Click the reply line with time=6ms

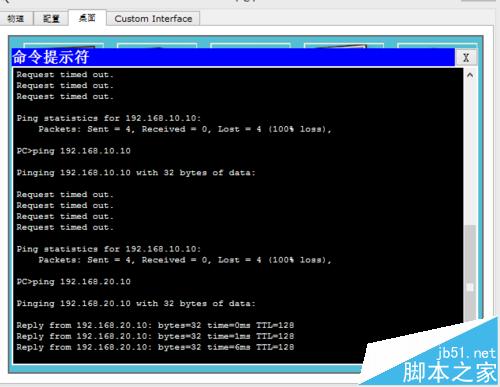(155, 347)
